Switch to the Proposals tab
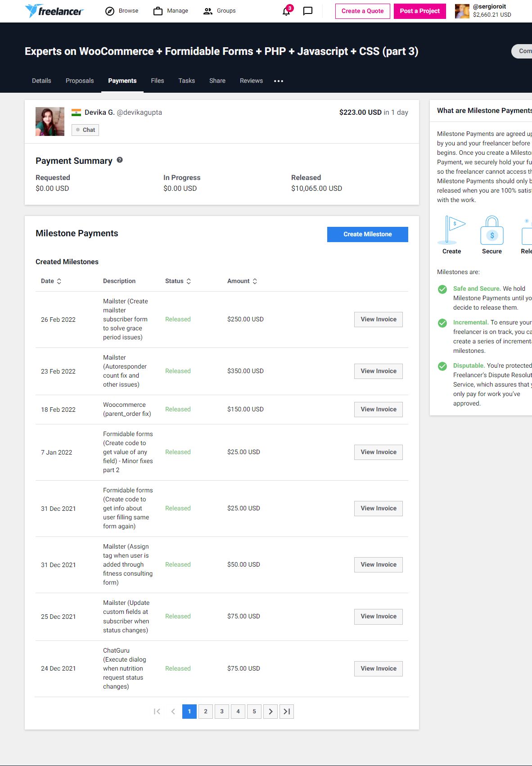The height and width of the screenshot is (766, 532). pos(80,81)
